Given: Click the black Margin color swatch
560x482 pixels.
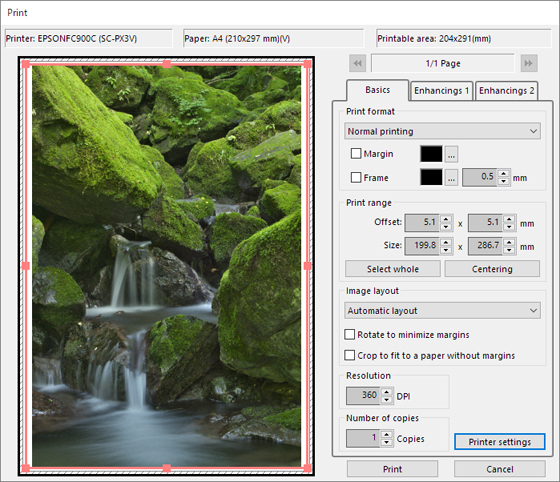Looking at the screenshot, I should pyautogui.click(x=431, y=154).
